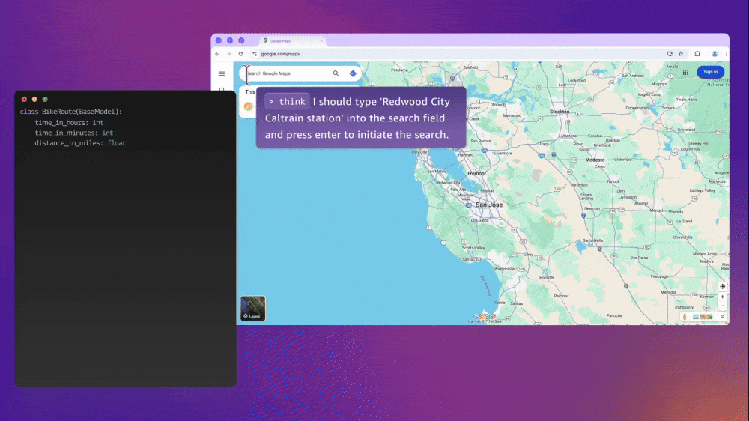Open the Google apps grid
The width and height of the screenshot is (749, 421).
point(685,72)
